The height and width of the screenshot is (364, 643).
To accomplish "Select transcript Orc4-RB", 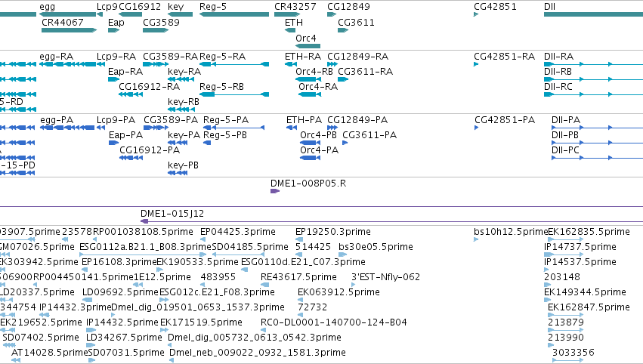I will click(314, 72).
